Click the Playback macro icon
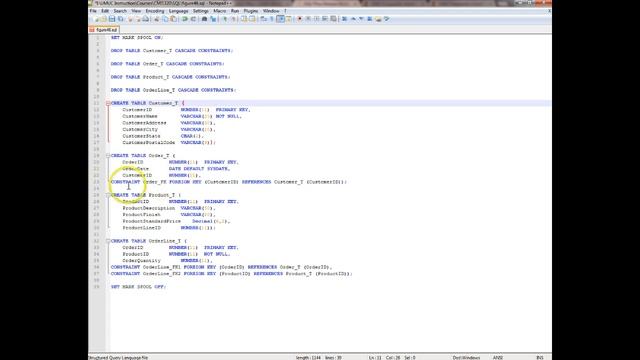The image size is (640, 360). pyautogui.click(x=316, y=19)
